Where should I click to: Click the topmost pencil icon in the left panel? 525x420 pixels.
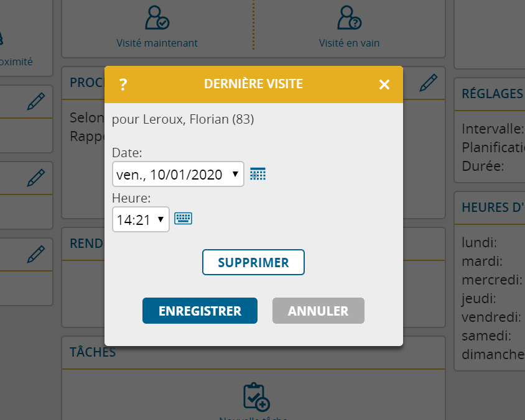click(x=36, y=102)
